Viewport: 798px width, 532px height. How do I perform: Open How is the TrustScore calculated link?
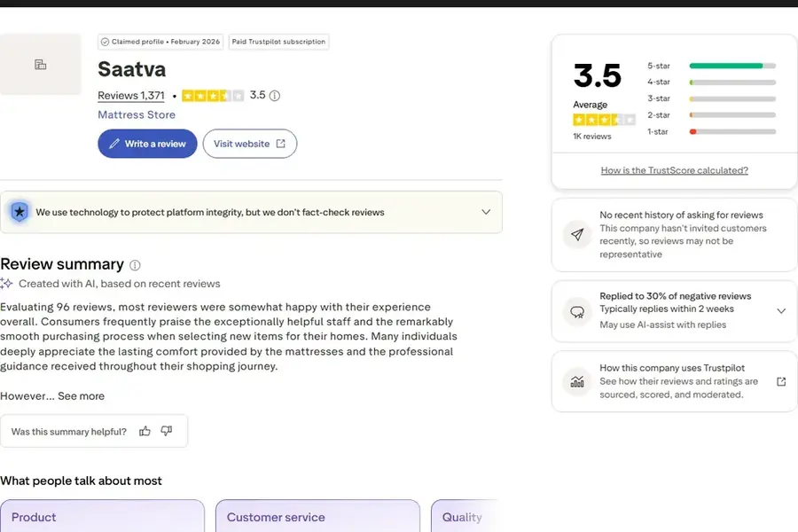click(x=675, y=170)
